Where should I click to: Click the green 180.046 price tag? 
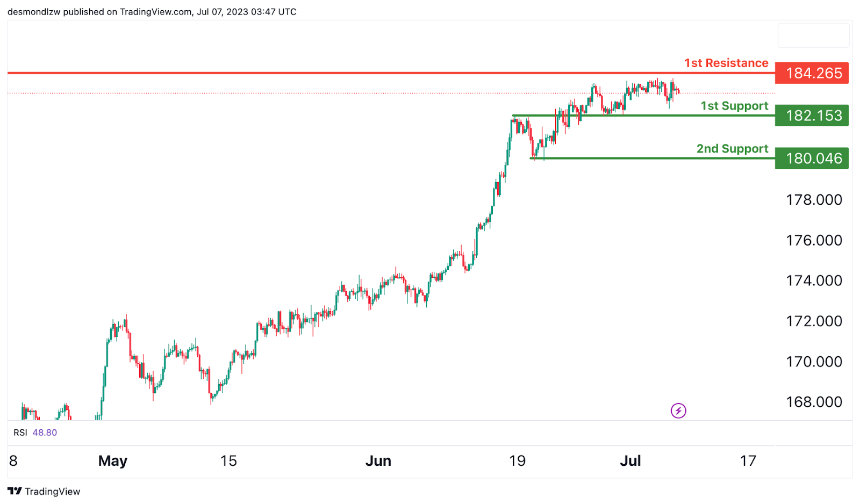click(812, 159)
